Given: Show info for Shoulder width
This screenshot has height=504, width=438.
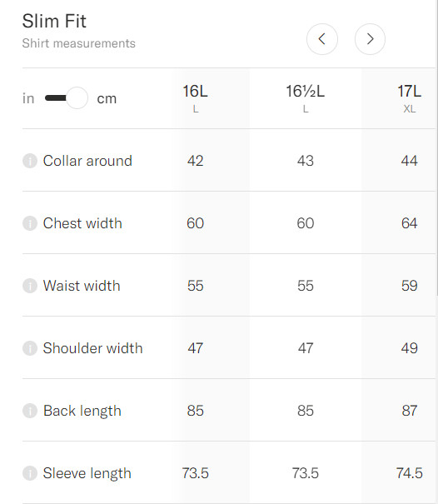Looking at the screenshot, I should pos(30,348).
